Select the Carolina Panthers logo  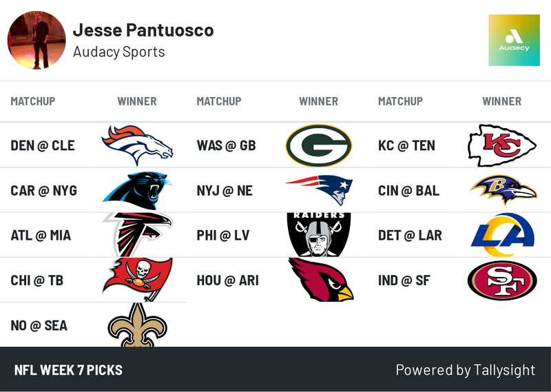point(137,190)
